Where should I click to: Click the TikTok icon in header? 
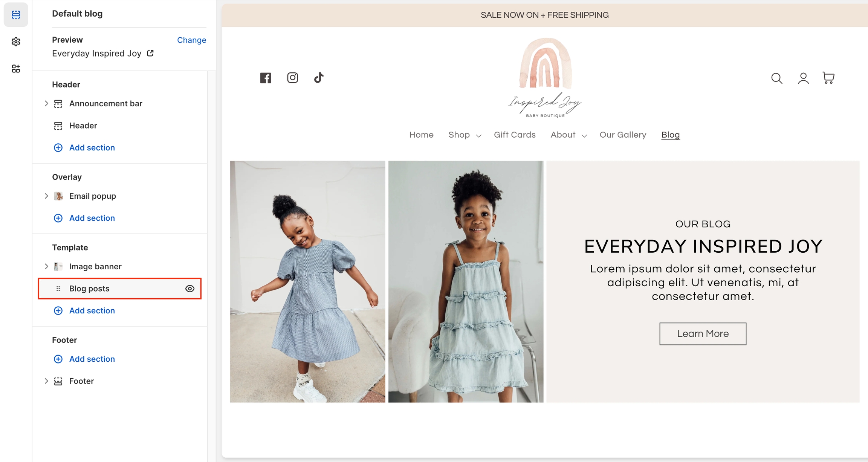[x=319, y=78]
